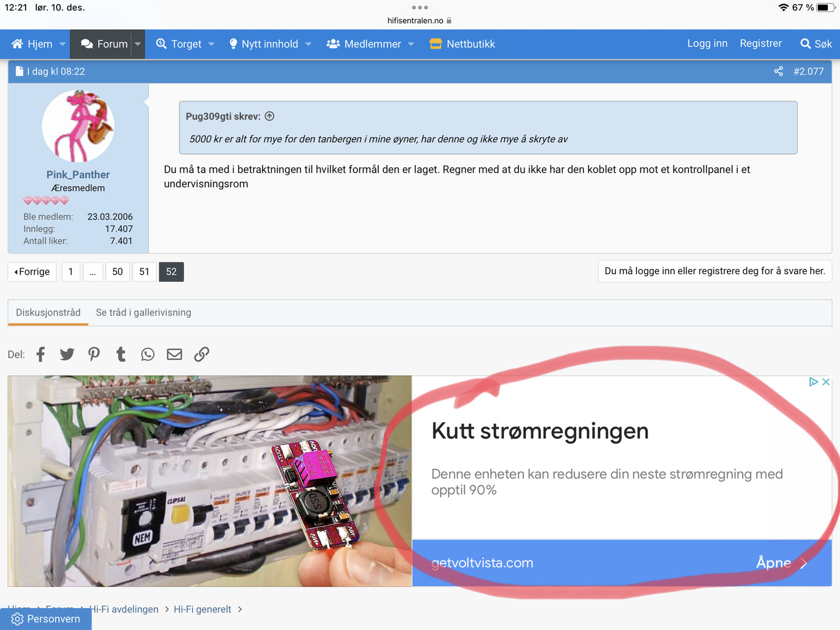Click the Kutt strømregningen ad headline

click(x=540, y=431)
